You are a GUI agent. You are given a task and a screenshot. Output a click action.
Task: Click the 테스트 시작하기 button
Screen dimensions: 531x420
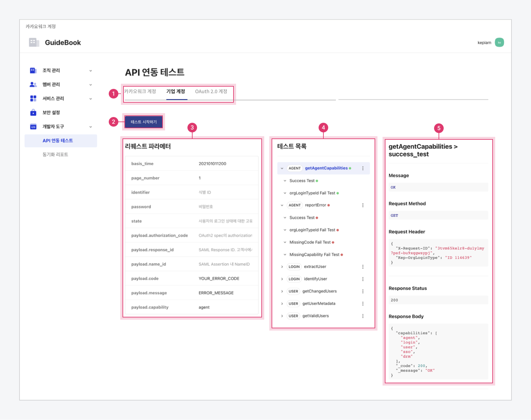point(144,122)
